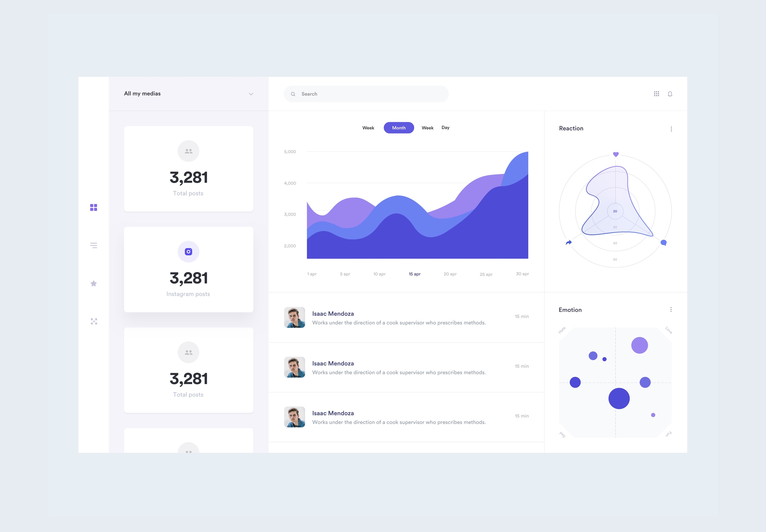
Task: Click Isaac Mendoza's first post entry
Action: (406, 318)
